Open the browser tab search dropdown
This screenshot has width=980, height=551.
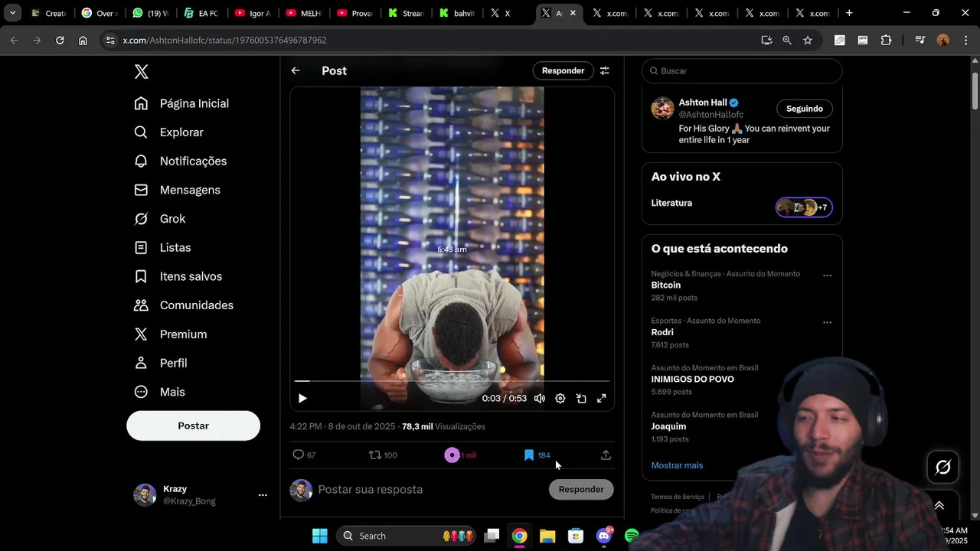(12, 13)
